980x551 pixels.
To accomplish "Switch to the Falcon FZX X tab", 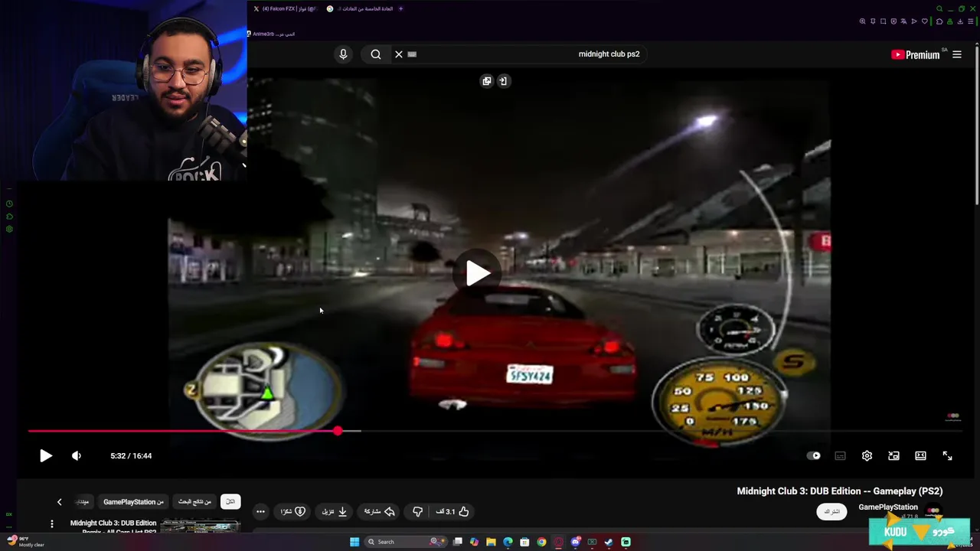I will tap(284, 8).
